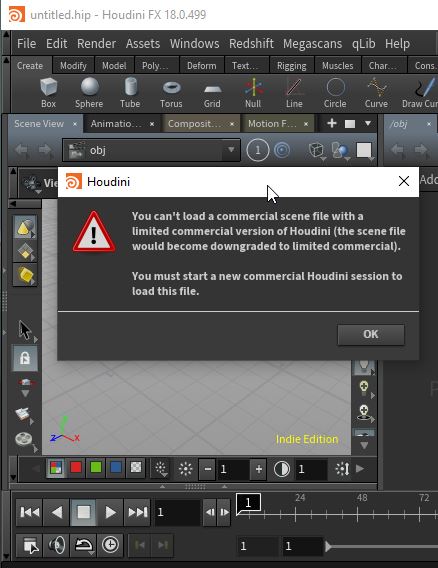Open the Redshift menu

[251, 44]
